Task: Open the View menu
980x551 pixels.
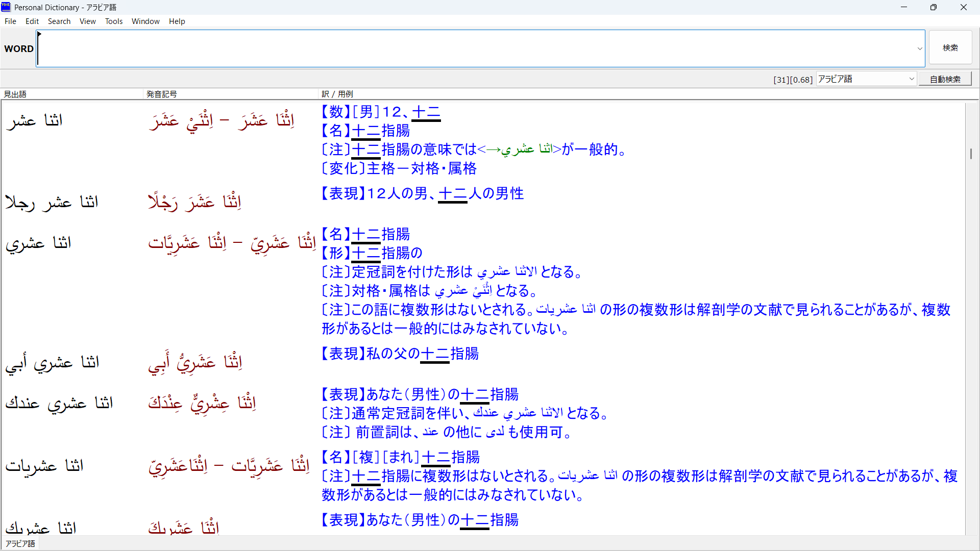Action: point(87,21)
